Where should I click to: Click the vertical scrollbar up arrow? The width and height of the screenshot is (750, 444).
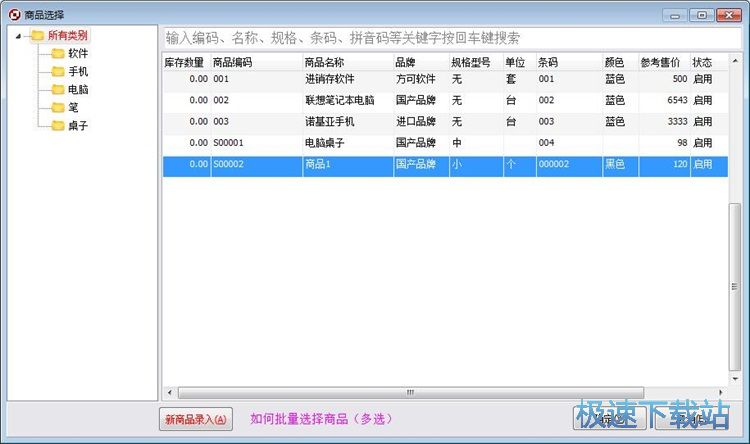[x=735, y=61]
